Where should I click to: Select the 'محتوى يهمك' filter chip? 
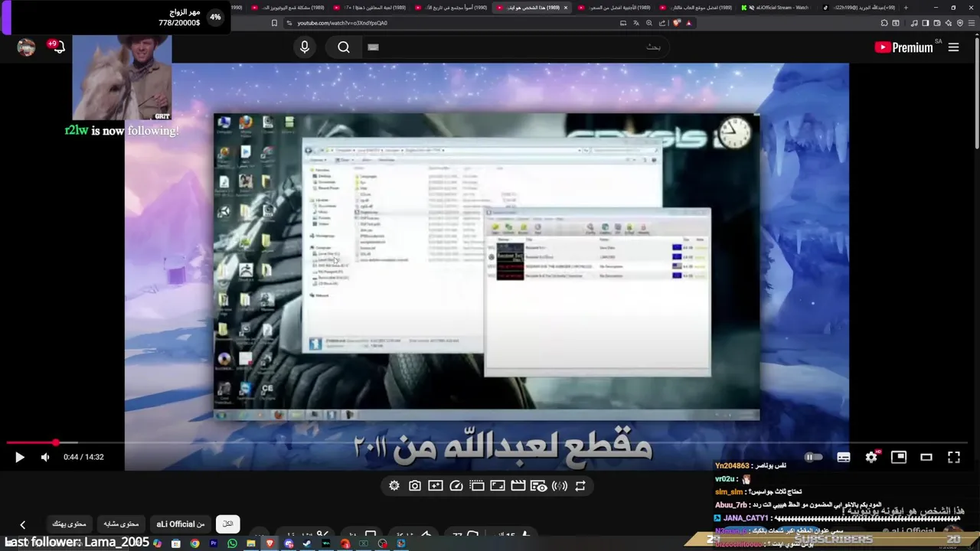[x=69, y=524]
